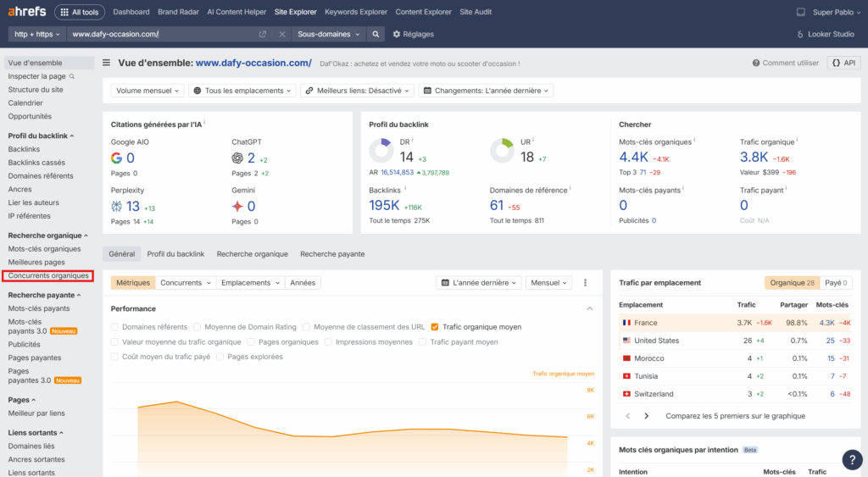Click the France flag row
868x477 pixels.
(x=735, y=323)
